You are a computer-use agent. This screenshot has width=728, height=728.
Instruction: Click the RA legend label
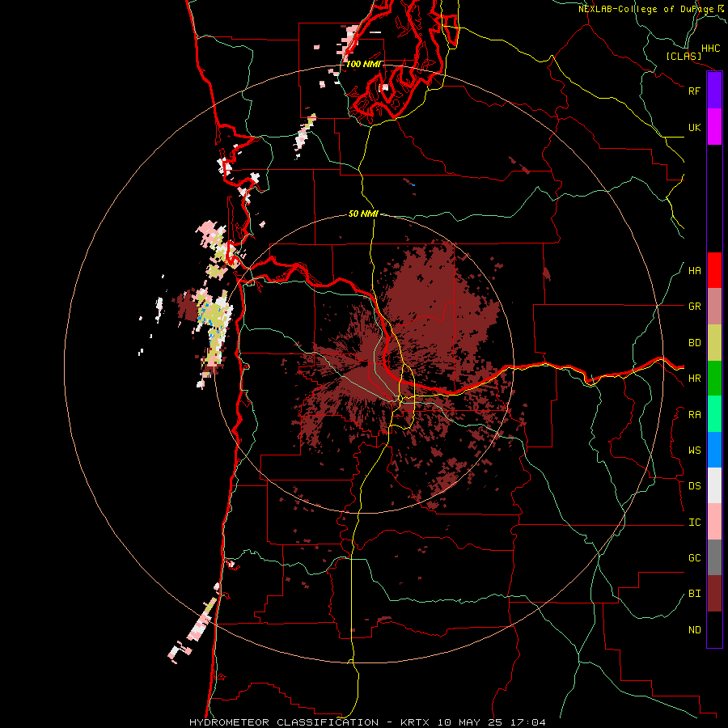[x=694, y=415]
